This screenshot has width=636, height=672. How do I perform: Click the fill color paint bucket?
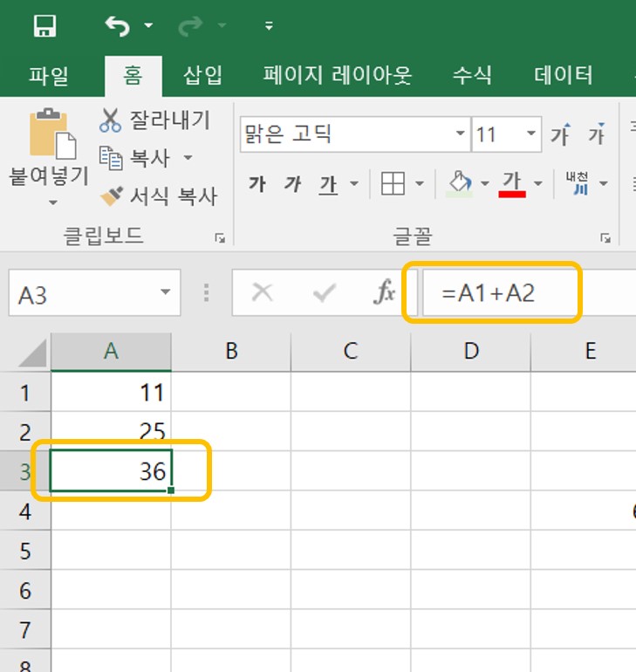[460, 184]
